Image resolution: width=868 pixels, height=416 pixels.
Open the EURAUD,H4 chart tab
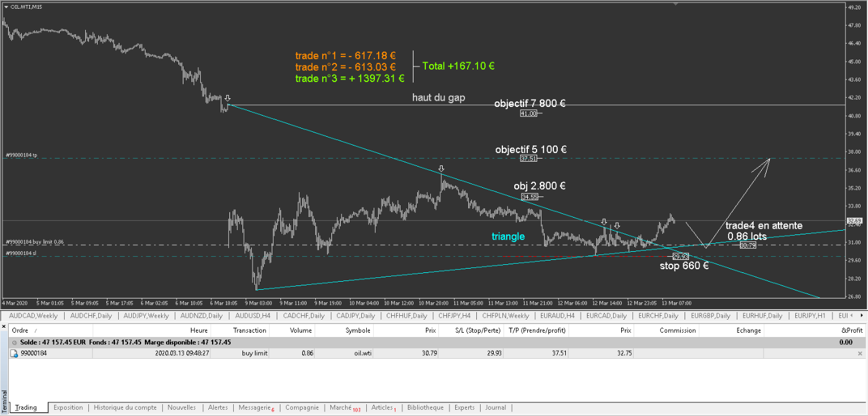click(558, 316)
